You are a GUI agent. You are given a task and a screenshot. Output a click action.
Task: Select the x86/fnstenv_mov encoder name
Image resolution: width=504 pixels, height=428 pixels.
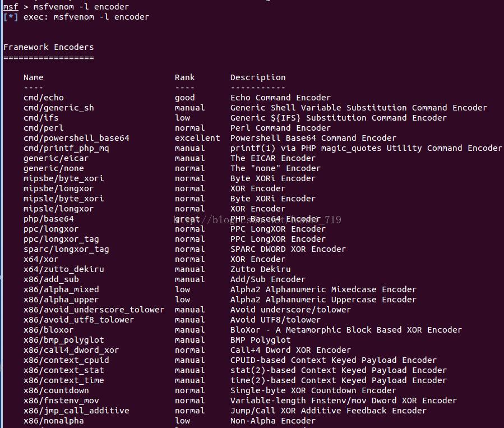click(61, 401)
